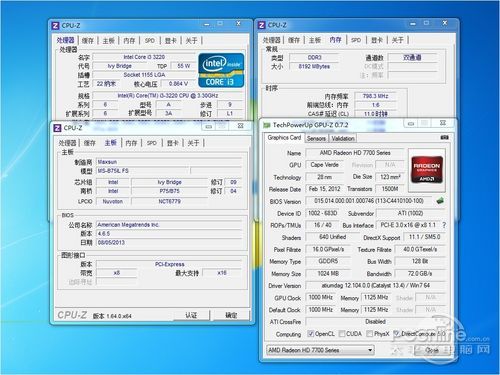Open the 缓存 tab in the processor CPU-Z window
Image resolution: width=500 pixels, height=375 pixels.
coord(88,41)
